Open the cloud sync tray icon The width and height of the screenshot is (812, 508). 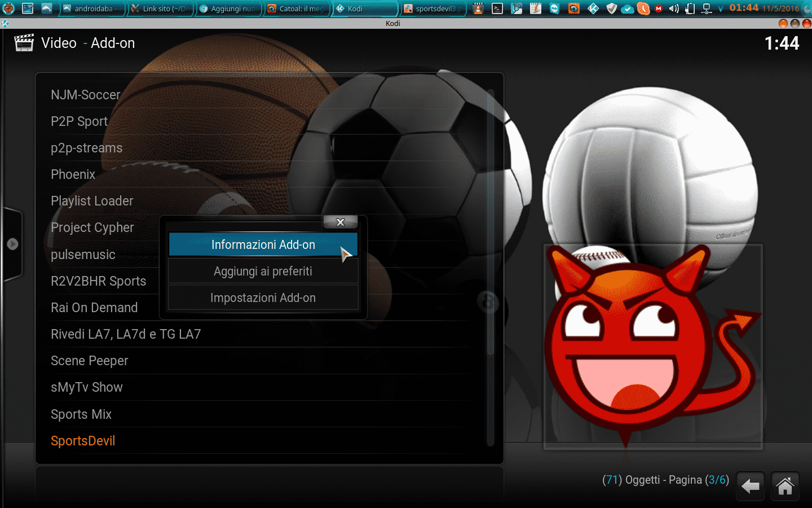tap(627, 9)
